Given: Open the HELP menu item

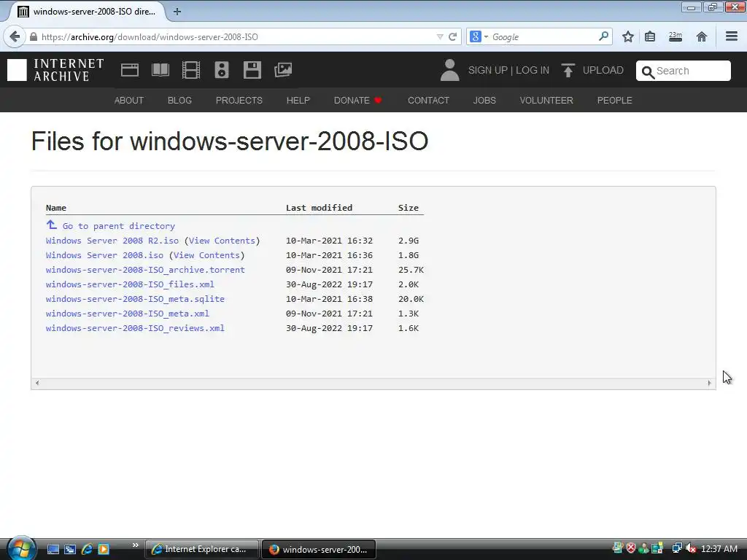Looking at the screenshot, I should [298, 101].
